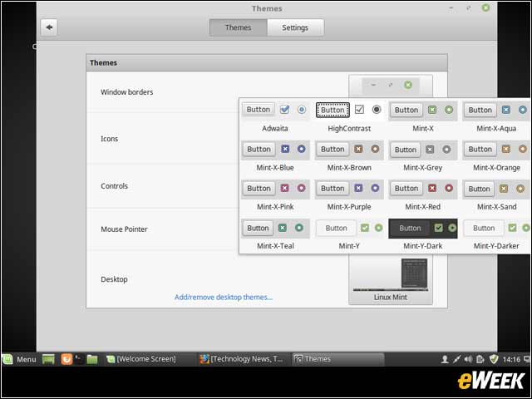Apply the Mint-X-Teal theme preview
This screenshot has height=399, width=532.
point(275,228)
